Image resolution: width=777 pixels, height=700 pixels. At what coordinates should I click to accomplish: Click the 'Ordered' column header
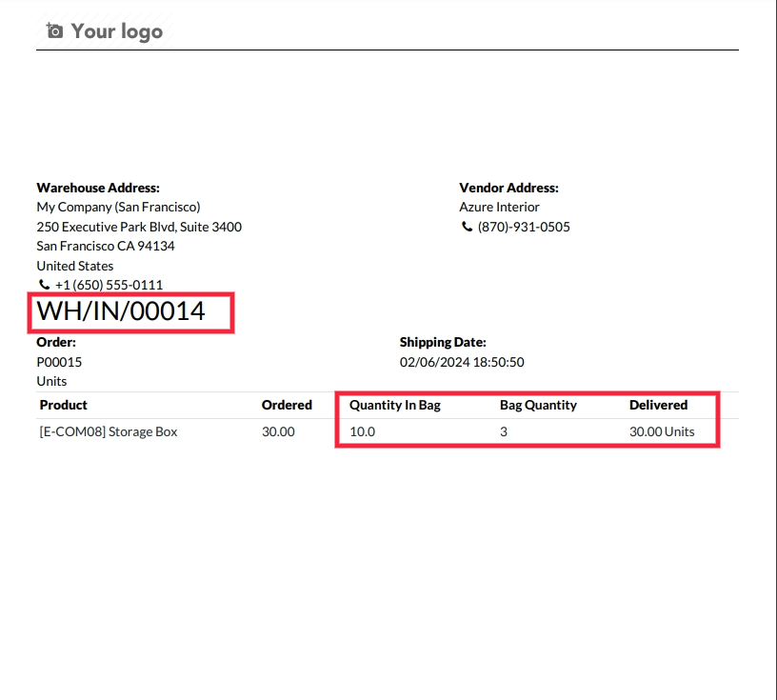287,405
